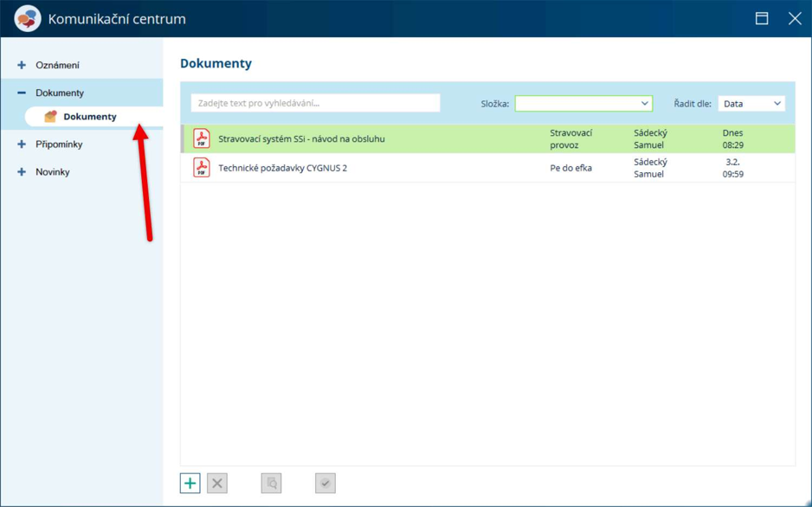Open the Složka folder dropdown
Viewport: 812px width, 507px height.
pos(583,104)
